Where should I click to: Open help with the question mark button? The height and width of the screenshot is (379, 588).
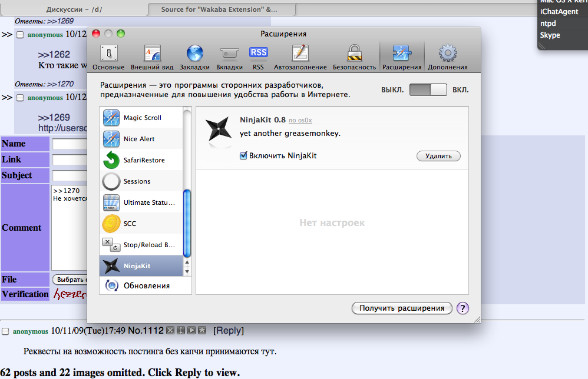(463, 308)
